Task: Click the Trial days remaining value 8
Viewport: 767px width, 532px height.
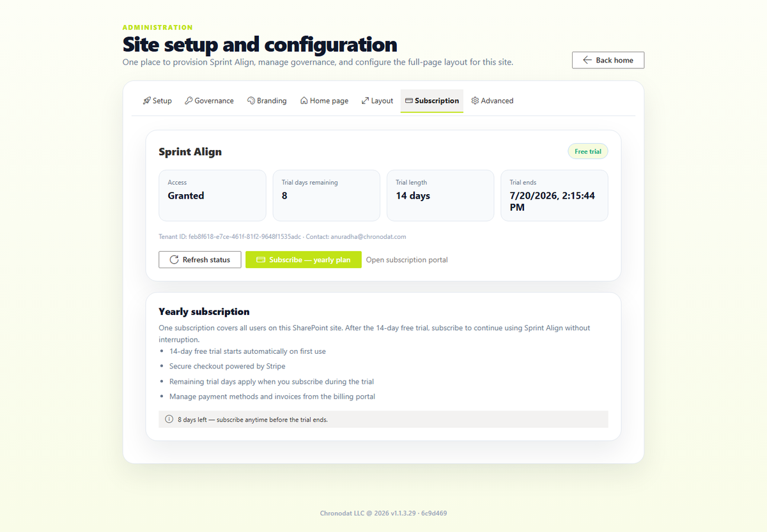Action: (284, 196)
